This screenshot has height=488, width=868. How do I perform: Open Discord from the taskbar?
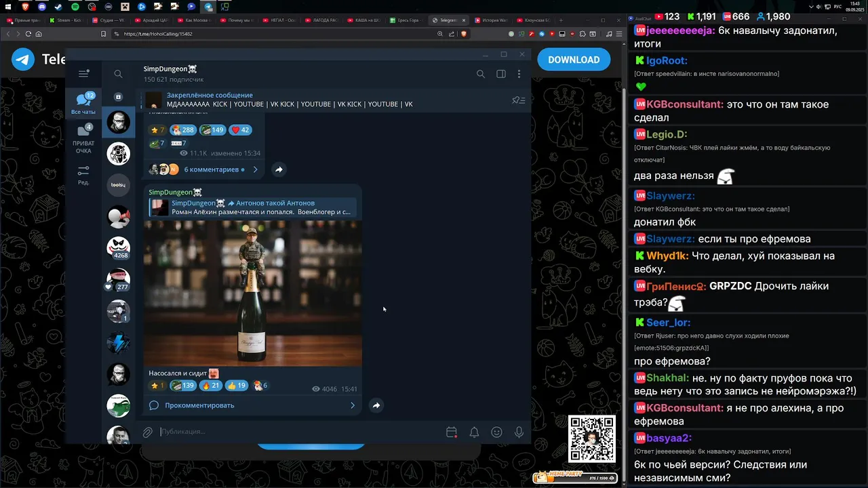[x=42, y=7]
